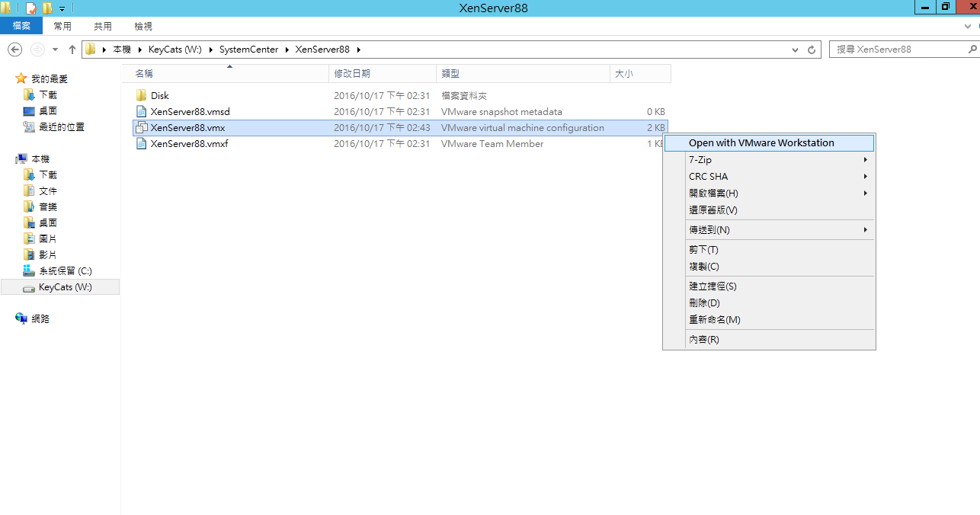980x515 pixels.
Task: Select 建立捷徑(S) in the context menu
Action: coord(769,286)
